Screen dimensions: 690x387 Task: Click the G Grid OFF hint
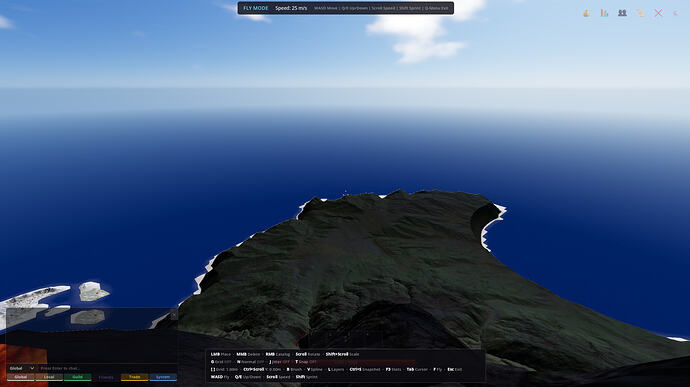[221, 362]
